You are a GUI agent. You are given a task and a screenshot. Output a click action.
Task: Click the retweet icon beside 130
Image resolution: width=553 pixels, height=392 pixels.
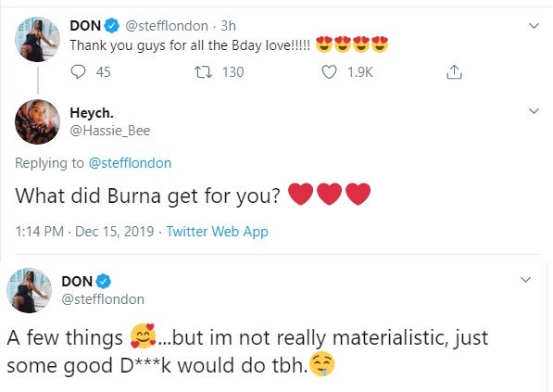click(204, 72)
